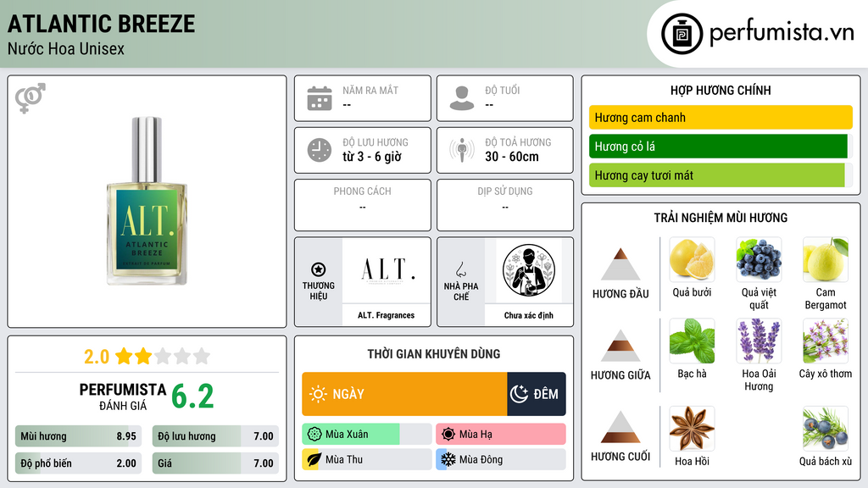
Task: Select the Bạc hà mint note image
Action: (x=692, y=341)
